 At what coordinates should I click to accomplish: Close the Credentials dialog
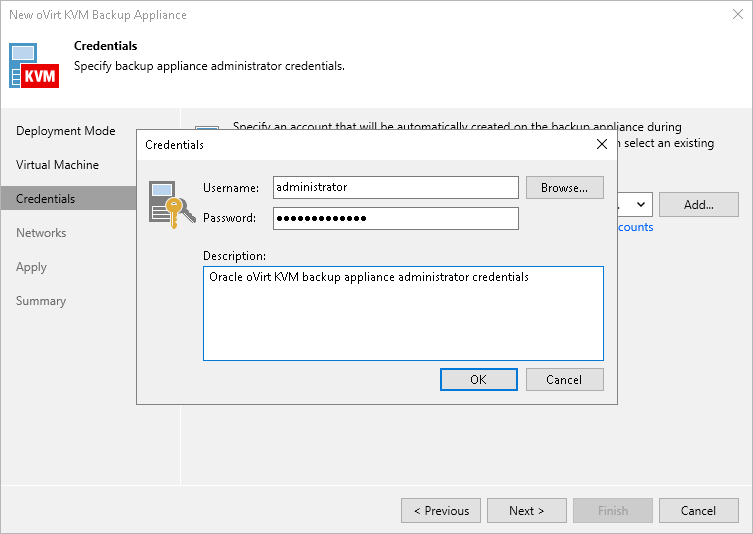tap(601, 144)
